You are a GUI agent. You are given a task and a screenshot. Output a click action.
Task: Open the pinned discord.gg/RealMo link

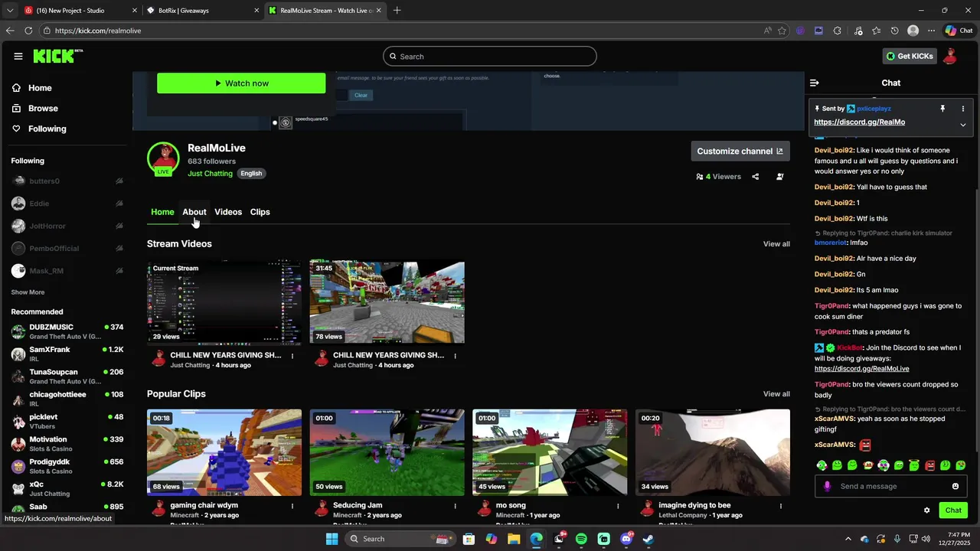click(x=859, y=122)
